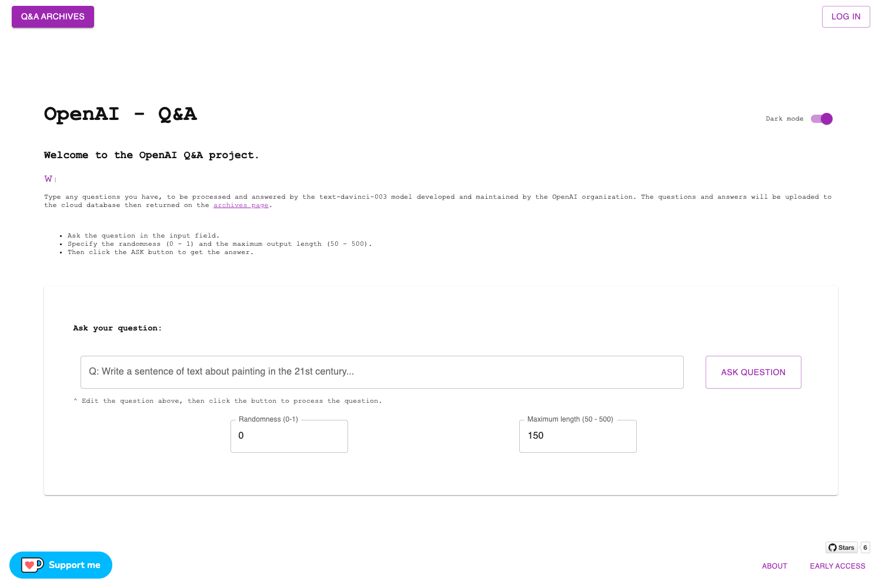The width and height of the screenshot is (882, 588).
Task: Toggle the Dark mode switch
Action: click(x=821, y=119)
